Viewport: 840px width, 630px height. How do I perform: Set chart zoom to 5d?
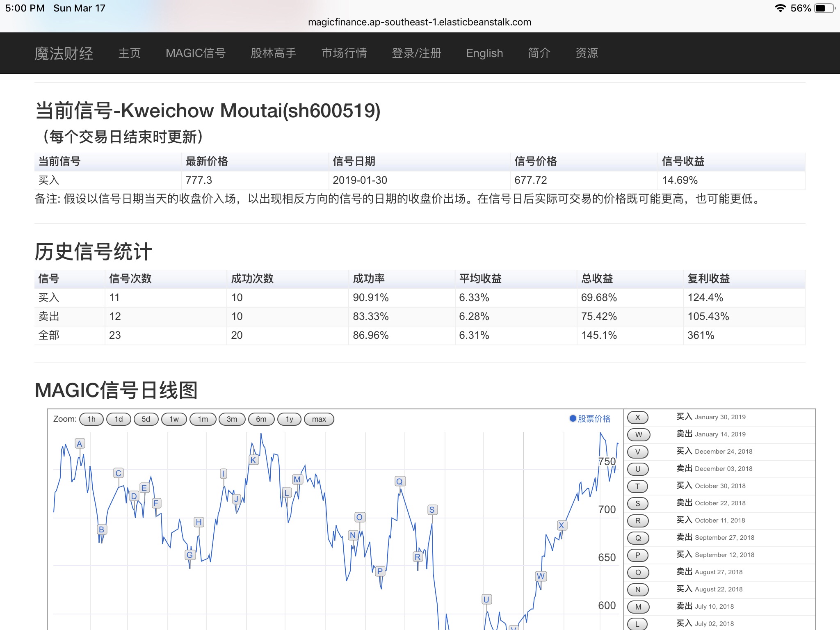click(x=146, y=419)
